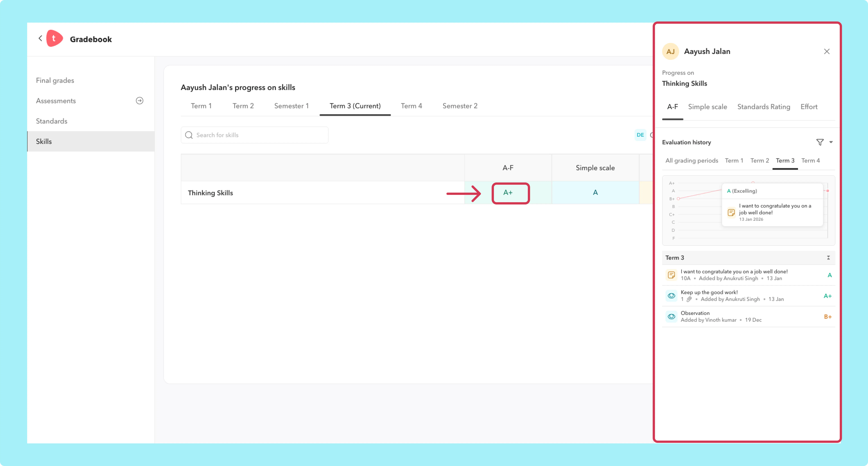
Task: Click the attachment paperclip icon
Action: (689, 299)
